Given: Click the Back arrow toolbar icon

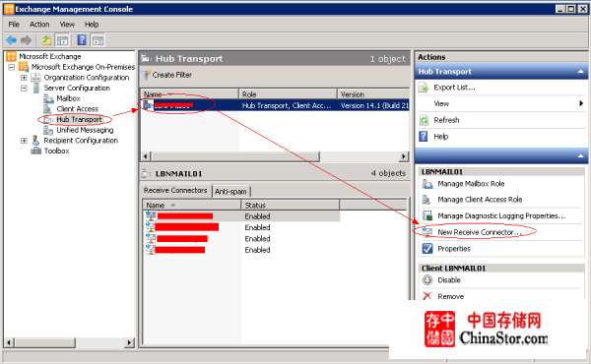Looking at the screenshot, I should (x=11, y=40).
